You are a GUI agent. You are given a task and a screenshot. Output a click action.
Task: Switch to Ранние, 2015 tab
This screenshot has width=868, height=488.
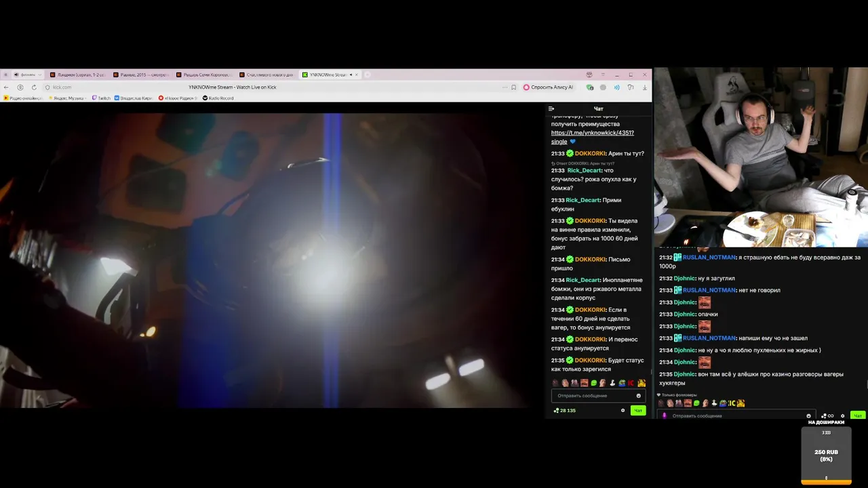[140, 75]
